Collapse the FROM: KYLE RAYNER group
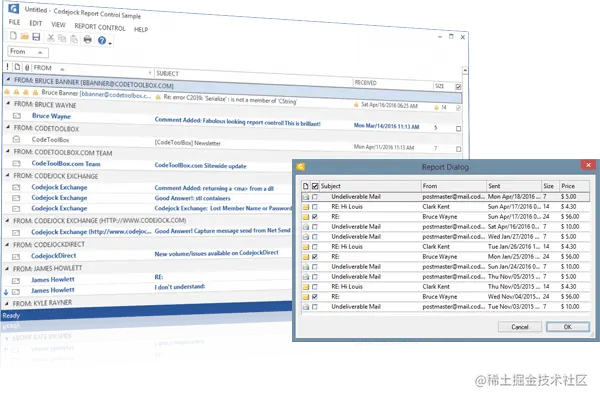Viewport: 600px width, 400px height. click(x=7, y=303)
